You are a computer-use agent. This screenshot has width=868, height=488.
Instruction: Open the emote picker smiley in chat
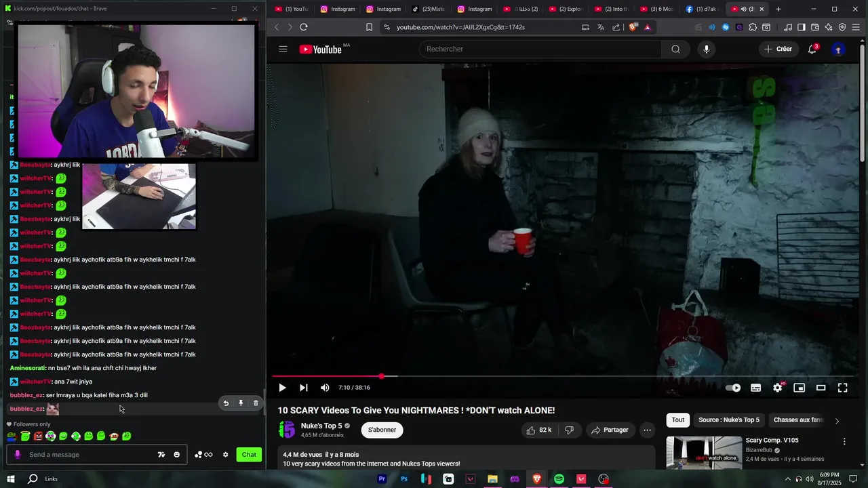coord(176,455)
